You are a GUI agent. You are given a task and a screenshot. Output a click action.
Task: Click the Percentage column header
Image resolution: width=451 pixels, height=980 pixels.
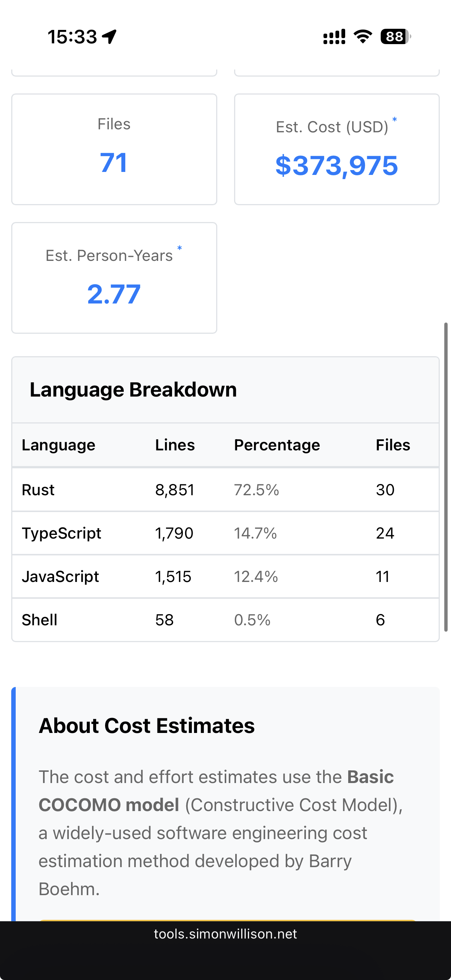[277, 445]
